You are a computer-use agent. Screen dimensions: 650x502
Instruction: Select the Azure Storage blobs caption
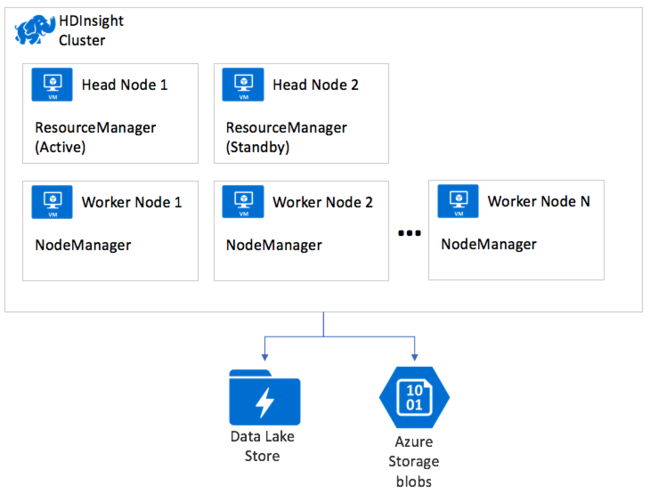[414, 461]
